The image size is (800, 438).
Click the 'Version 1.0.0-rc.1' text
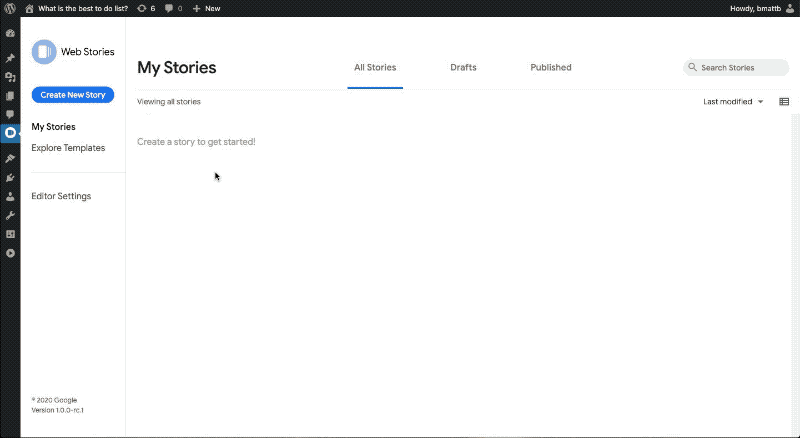tap(58, 410)
